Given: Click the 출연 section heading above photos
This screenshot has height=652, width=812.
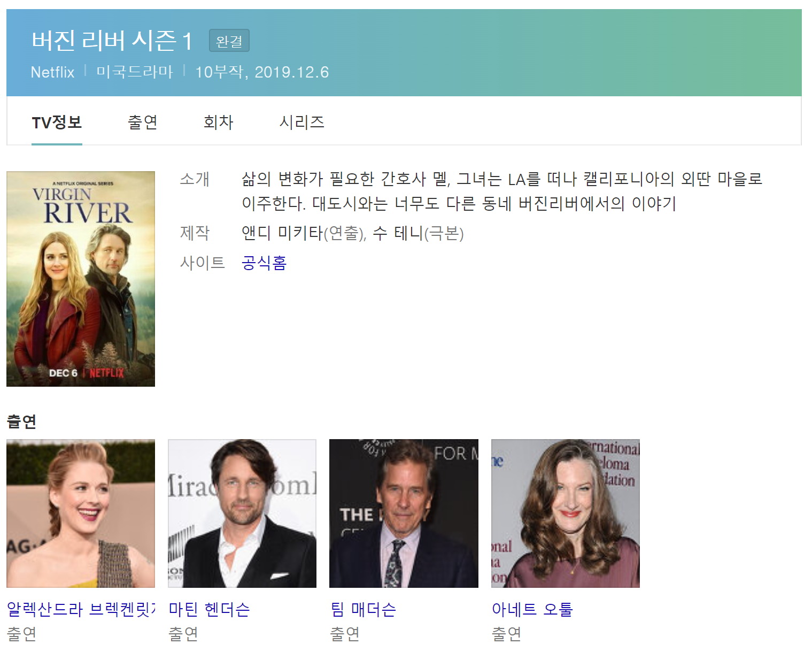Looking at the screenshot, I should click(21, 421).
